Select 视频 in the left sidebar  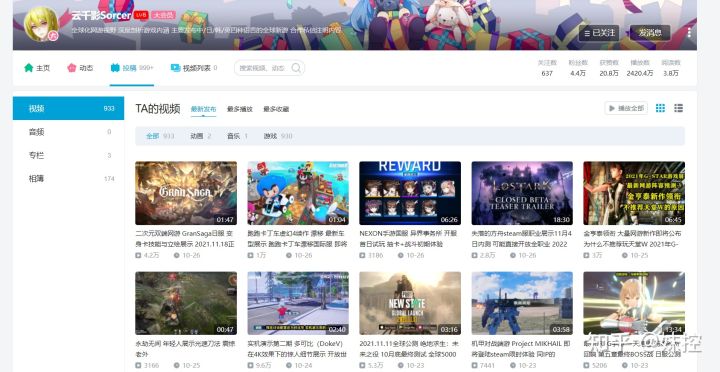tap(68, 108)
